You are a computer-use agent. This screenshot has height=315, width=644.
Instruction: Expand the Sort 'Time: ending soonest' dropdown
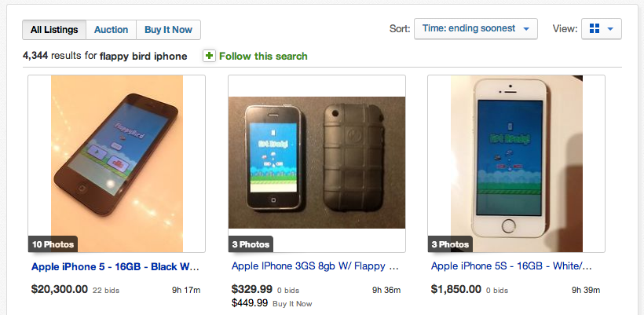[475, 29]
